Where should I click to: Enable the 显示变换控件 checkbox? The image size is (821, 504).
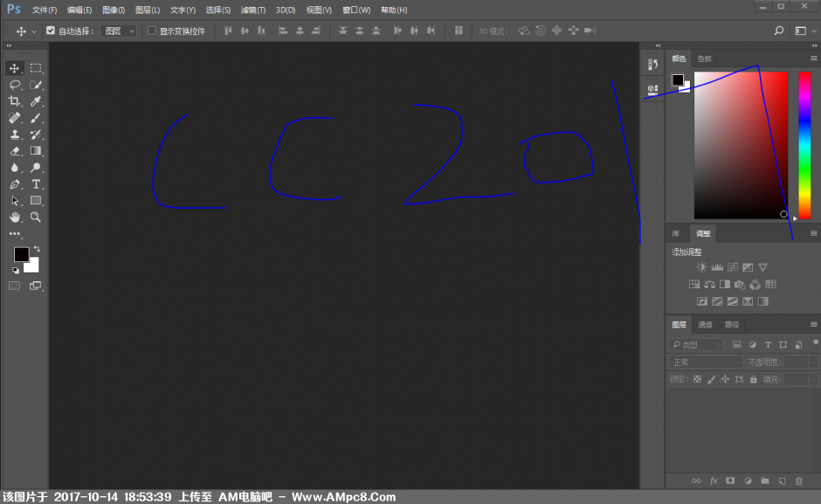tap(151, 31)
